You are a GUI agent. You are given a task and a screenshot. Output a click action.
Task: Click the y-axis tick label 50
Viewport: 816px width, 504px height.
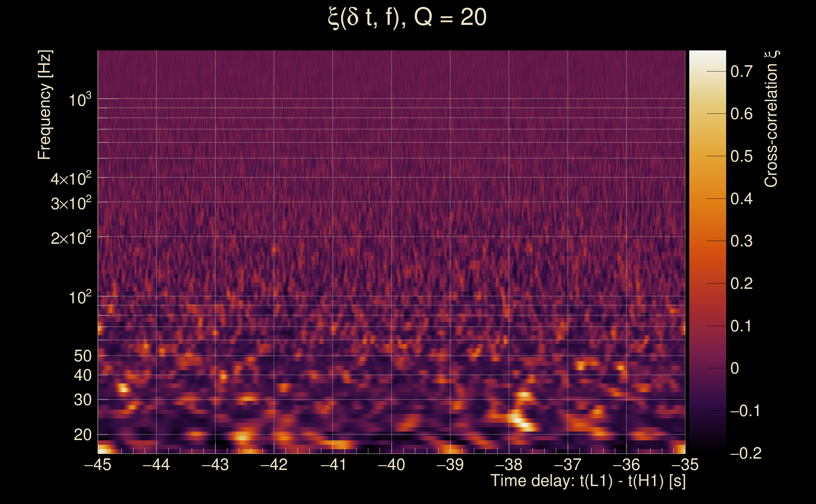coord(82,356)
